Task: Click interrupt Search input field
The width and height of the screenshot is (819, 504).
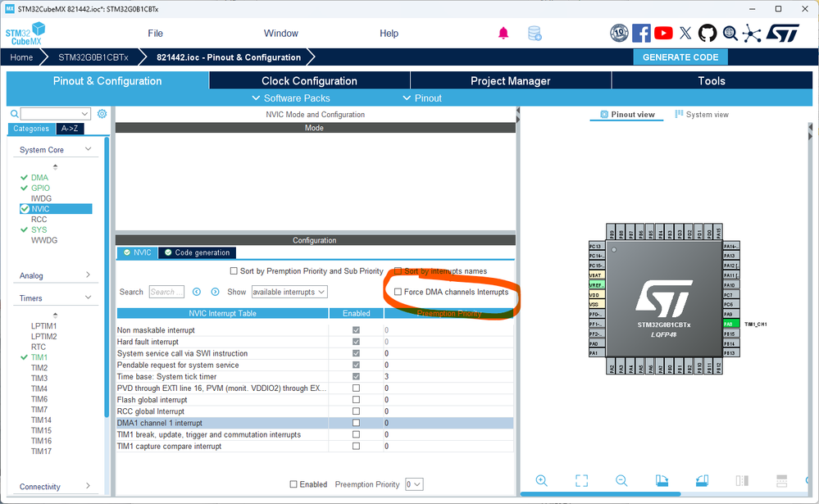Action: tap(166, 292)
